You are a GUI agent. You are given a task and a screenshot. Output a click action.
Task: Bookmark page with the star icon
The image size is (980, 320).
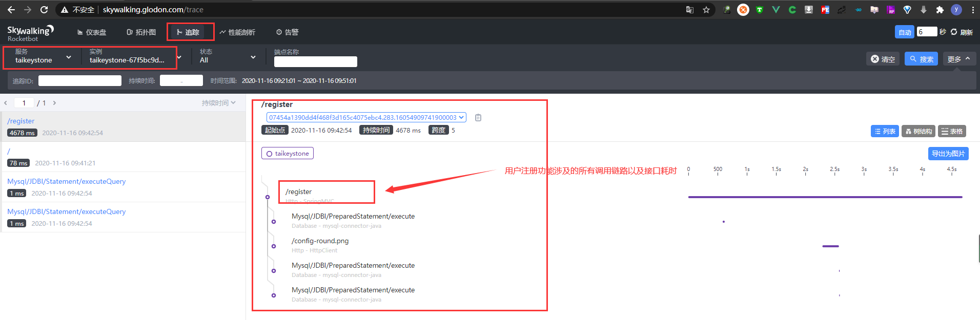[706, 10]
